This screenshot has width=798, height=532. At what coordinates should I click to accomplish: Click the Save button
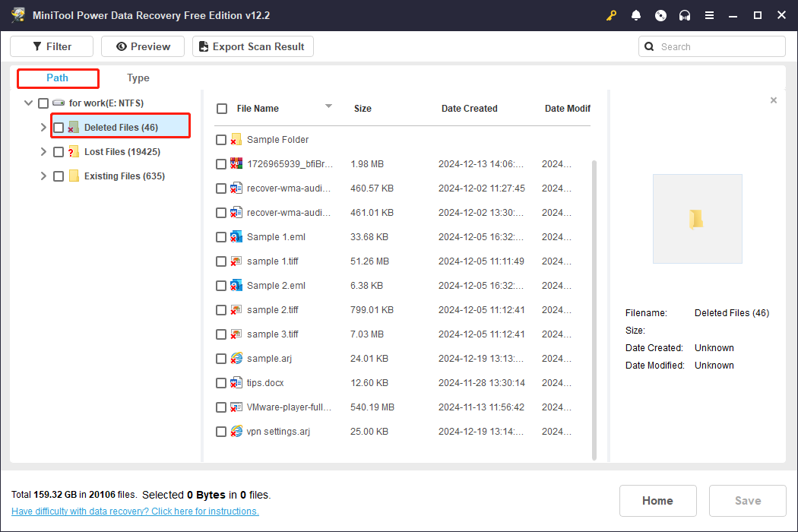point(748,500)
